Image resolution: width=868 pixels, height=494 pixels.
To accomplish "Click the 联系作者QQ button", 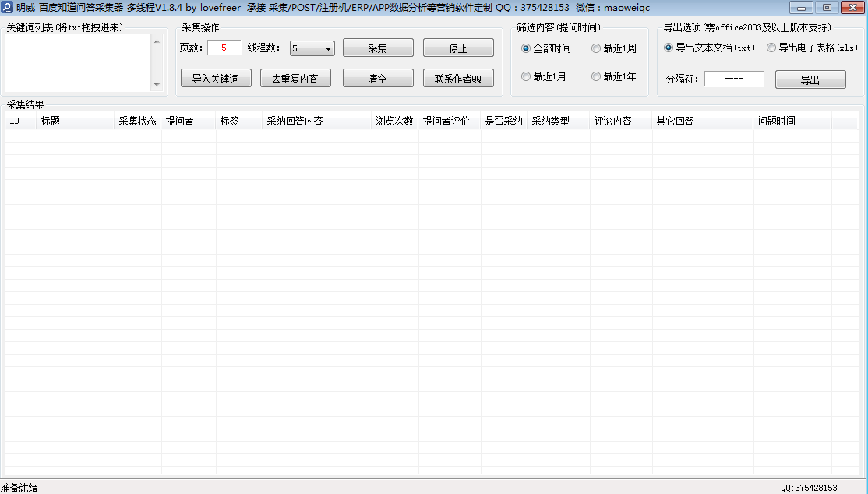I will pyautogui.click(x=458, y=78).
